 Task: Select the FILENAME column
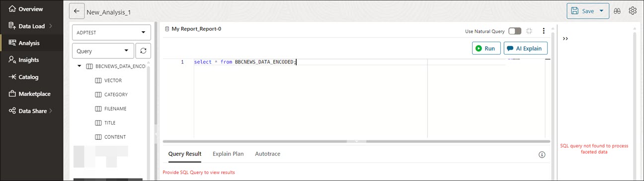115,109
